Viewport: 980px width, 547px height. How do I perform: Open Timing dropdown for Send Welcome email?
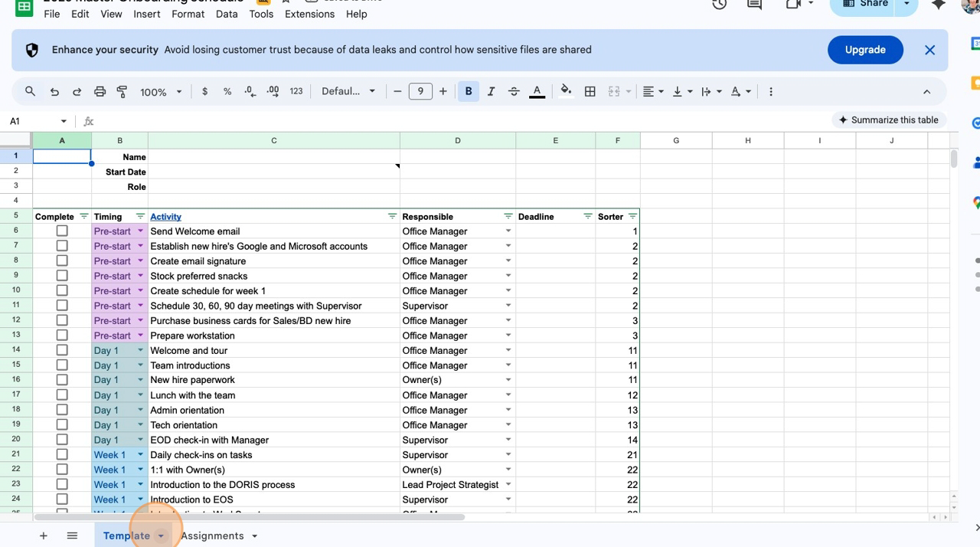[140, 231]
